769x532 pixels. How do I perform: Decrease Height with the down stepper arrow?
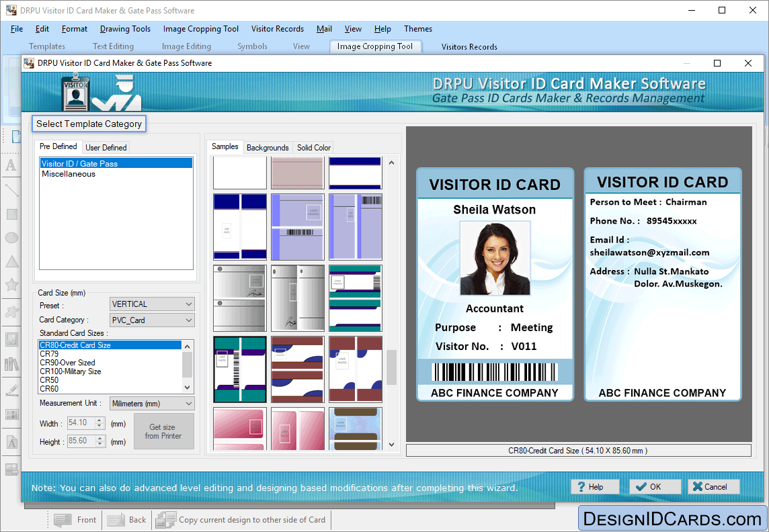tap(99, 444)
